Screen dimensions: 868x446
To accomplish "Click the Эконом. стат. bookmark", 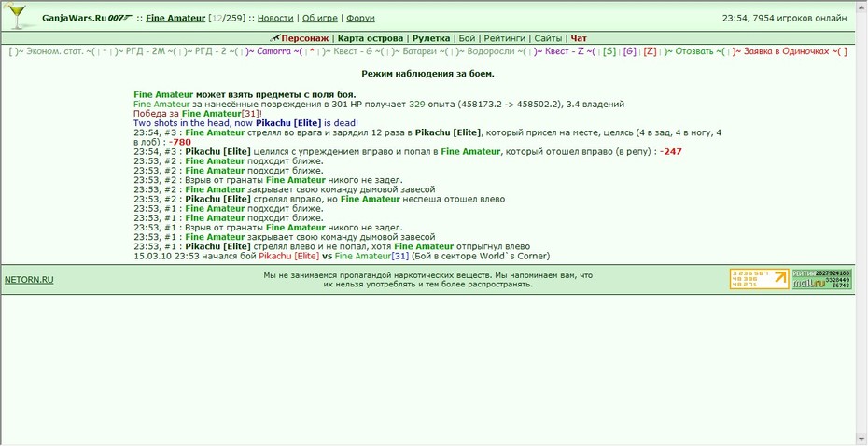I will (55, 51).
